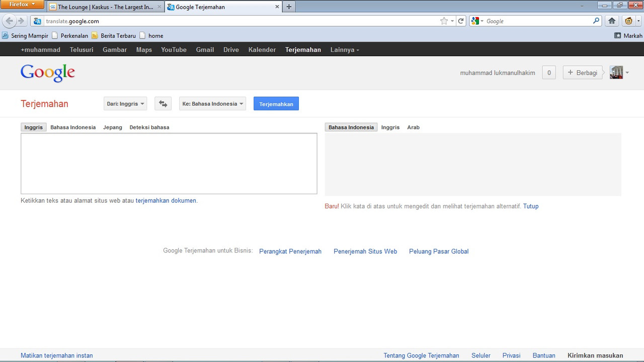644x362 pixels.
Task: Open Drive in the Google bar
Action: coord(231,50)
